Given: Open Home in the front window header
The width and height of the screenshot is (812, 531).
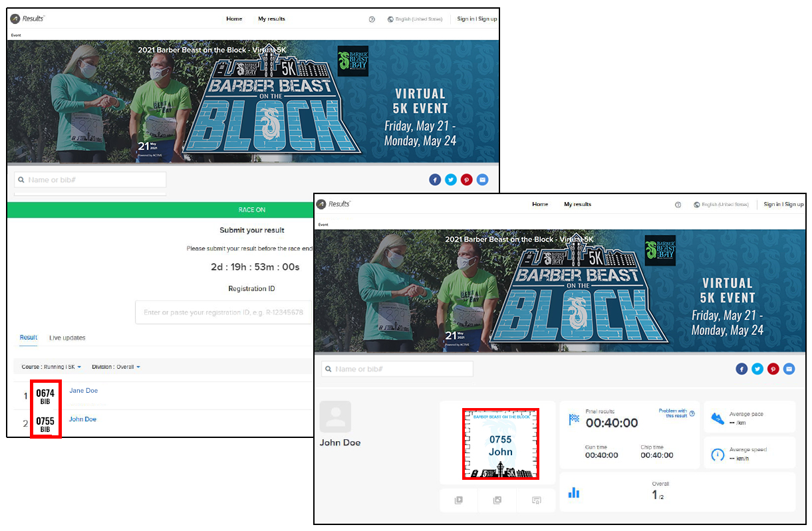Looking at the screenshot, I should (x=540, y=204).
